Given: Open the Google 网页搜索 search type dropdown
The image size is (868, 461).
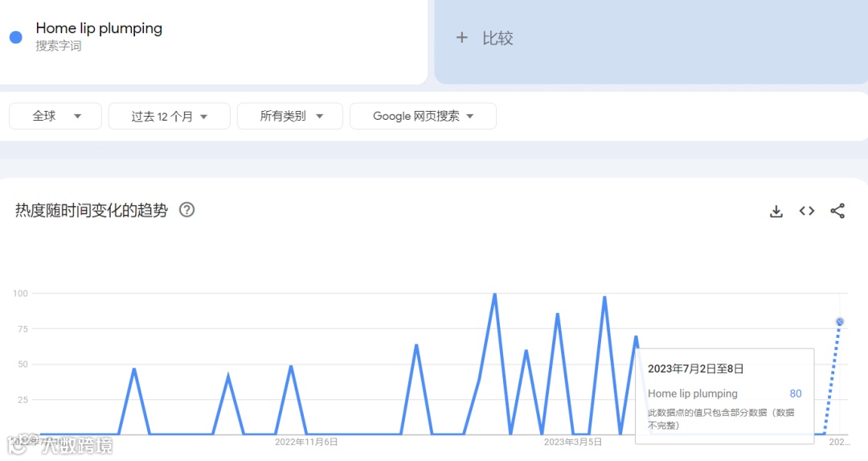Looking at the screenshot, I should pyautogui.click(x=423, y=117).
